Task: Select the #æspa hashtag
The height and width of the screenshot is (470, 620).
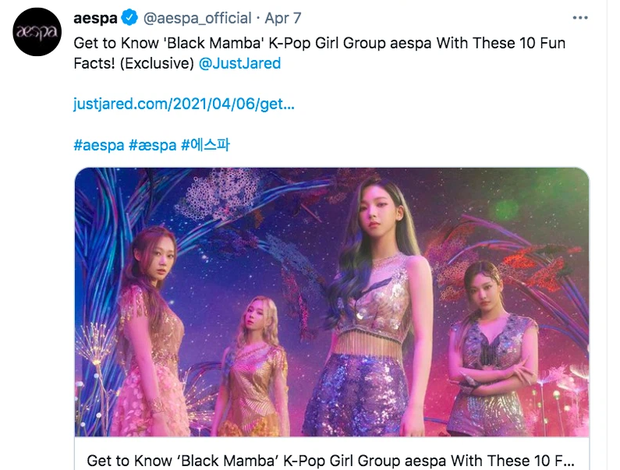Action: click(151, 144)
